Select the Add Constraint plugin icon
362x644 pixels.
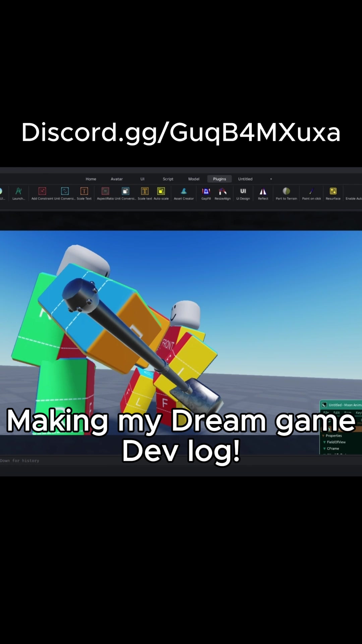coord(42,191)
